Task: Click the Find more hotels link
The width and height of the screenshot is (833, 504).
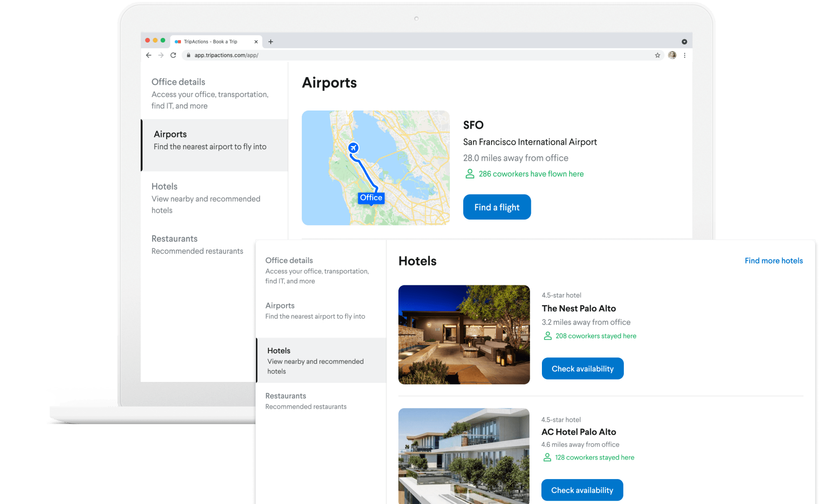Action: (774, 261)
